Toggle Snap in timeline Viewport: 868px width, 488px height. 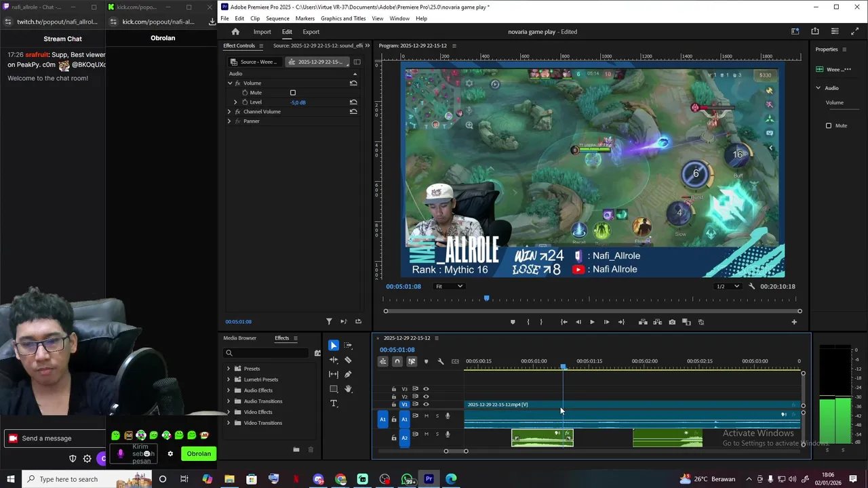point(397,361)
